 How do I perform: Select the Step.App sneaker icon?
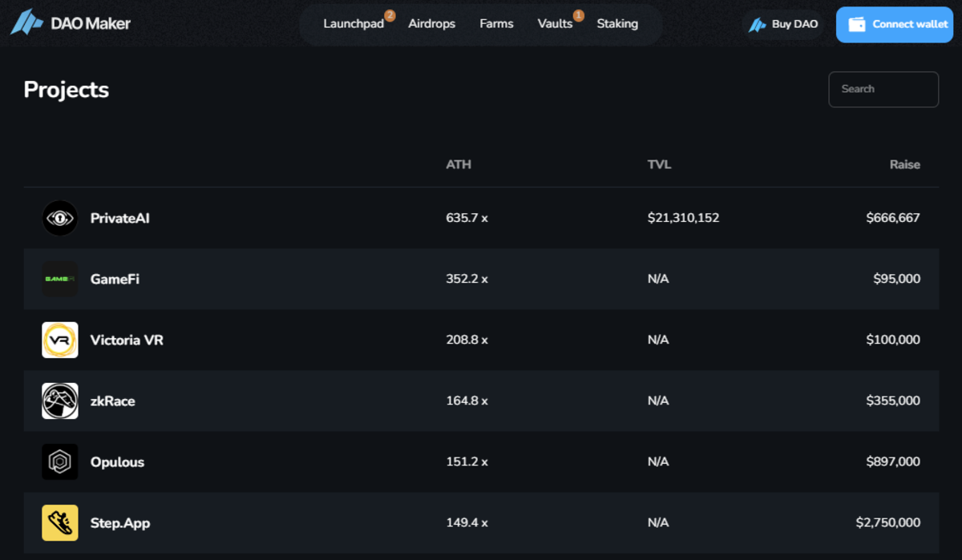(x=60, y=522)
